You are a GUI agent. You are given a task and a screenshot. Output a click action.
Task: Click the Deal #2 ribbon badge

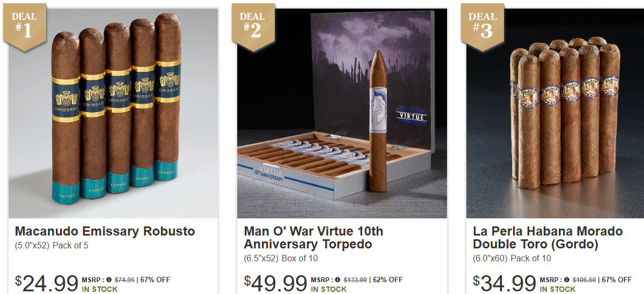(x=253, y=27)
